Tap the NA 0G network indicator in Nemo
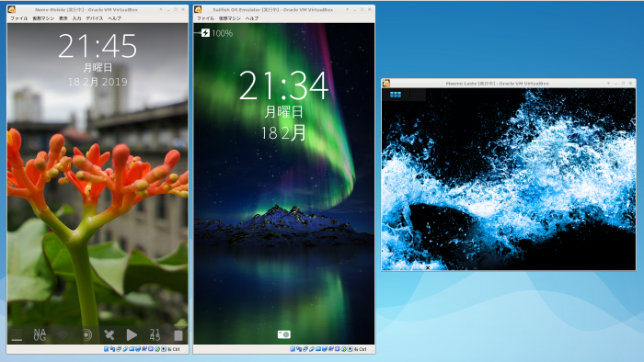This screenshot has width=644, height=362. tap(40, 335)
